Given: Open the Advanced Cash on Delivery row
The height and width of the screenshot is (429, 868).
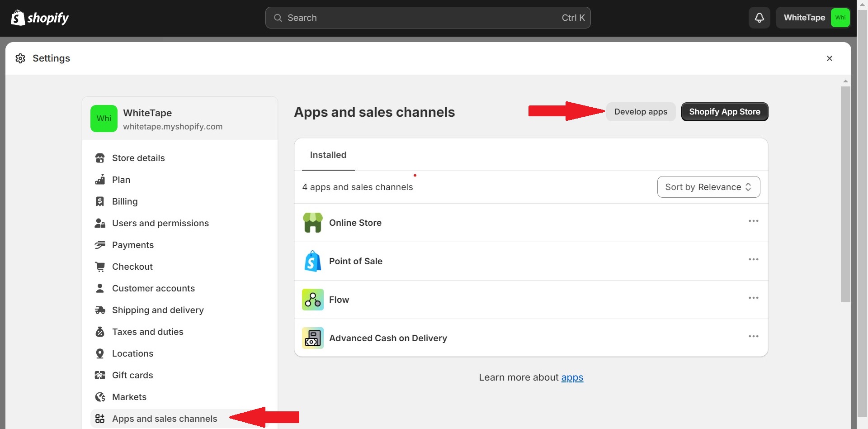Looking at the screenshot, I should point(531,338).
